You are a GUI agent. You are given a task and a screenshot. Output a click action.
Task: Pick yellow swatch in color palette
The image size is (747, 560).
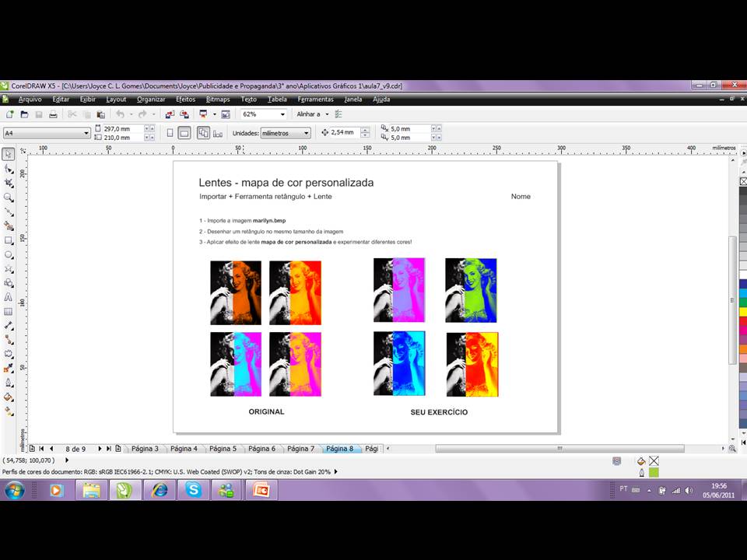743,311
